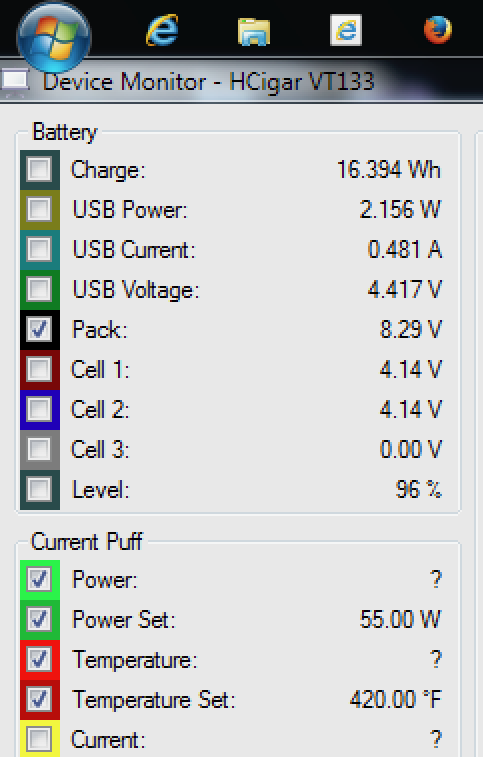Launch Internet Explorer from the taskbar
Viewport: 483px width, 757px height.
tap(162, 30)
